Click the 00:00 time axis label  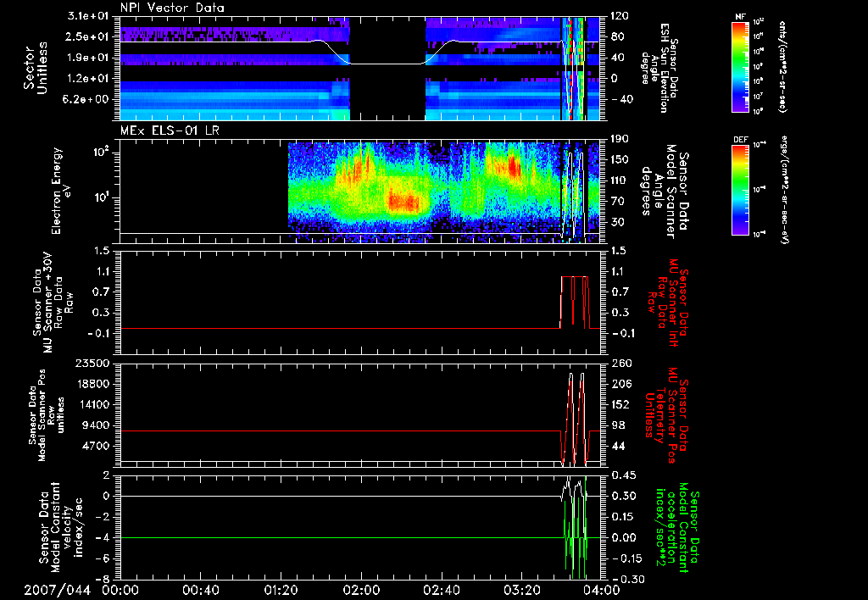point(120,591)
